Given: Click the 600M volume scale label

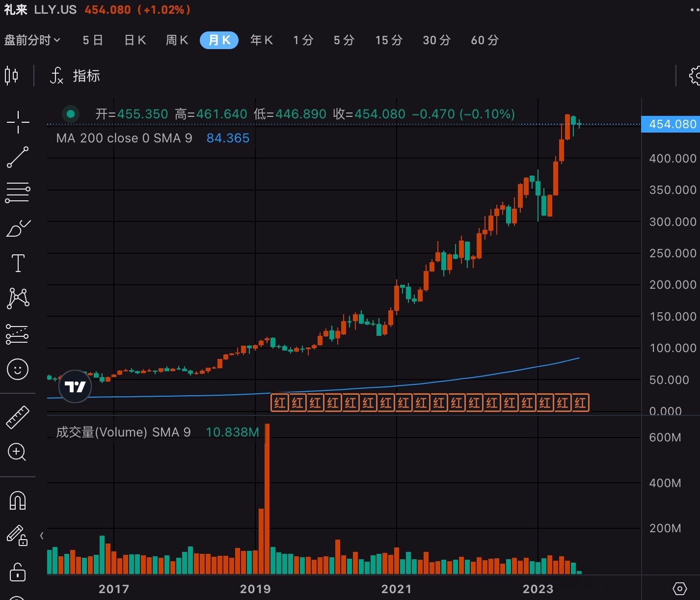Looking at the screenshot, I should click(x=665, y=437).
